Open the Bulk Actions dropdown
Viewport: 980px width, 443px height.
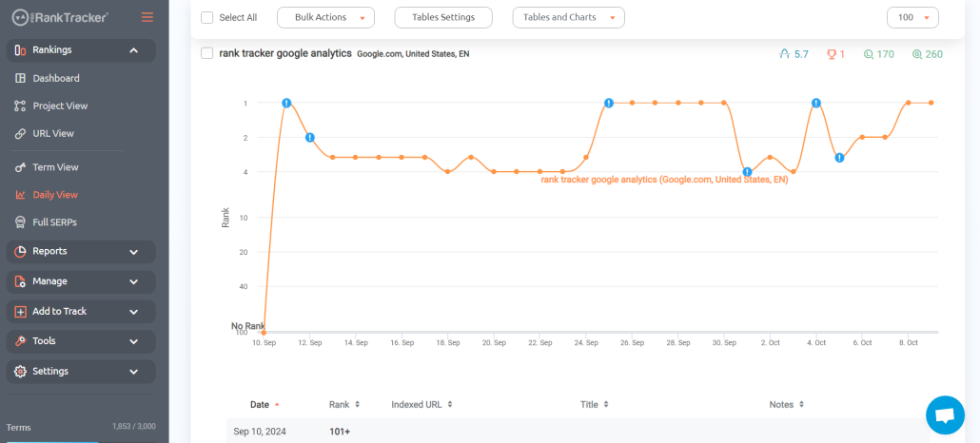[x=325, y=17]
